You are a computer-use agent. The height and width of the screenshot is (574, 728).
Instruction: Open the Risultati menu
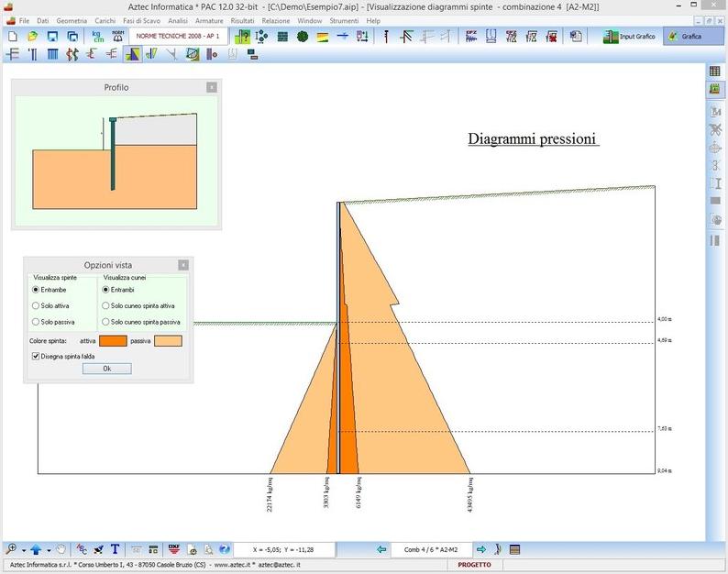click(x=243, y=20)
